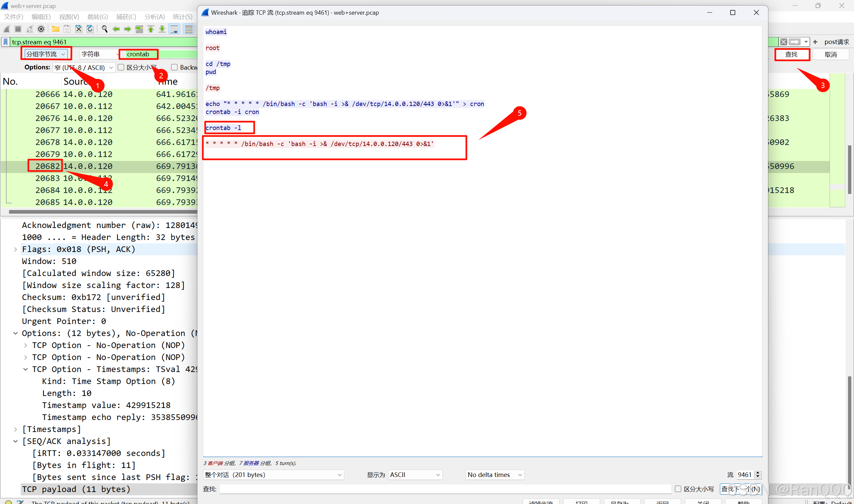
Task: Open the 分析(A) menu
Action: 154,17
